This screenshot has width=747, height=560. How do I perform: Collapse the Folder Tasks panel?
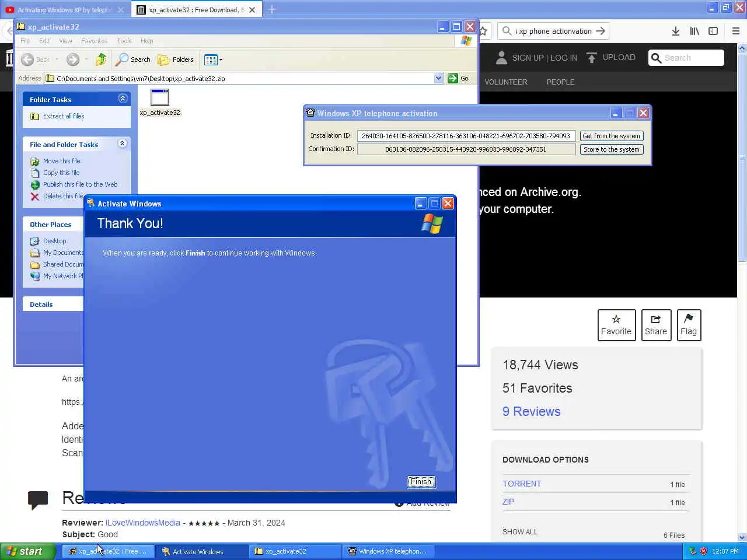[x=123, y=99]
